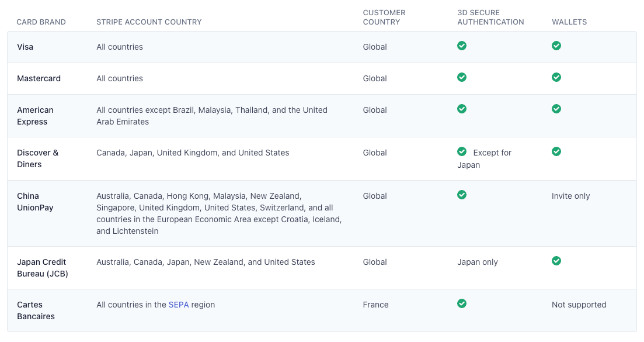
Task: Click Visa's 3D Secure green checkmark
Action: pyautogui.click(x=462, y=46)
